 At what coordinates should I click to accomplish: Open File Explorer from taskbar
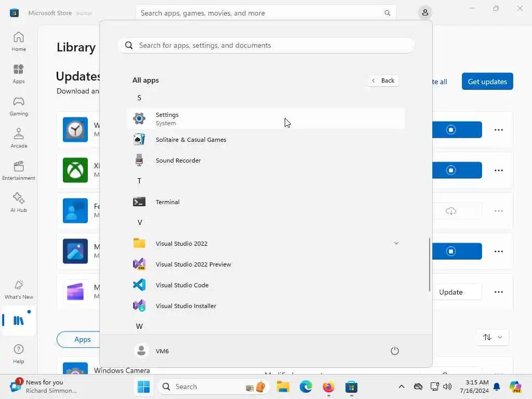(x=283, y=387)
